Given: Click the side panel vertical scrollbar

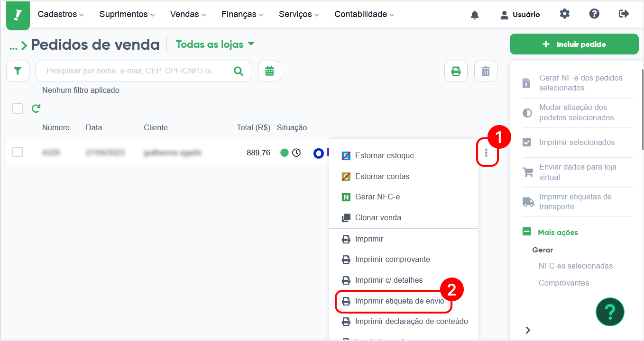Looking at the screenshot, I should click(643, 110).
